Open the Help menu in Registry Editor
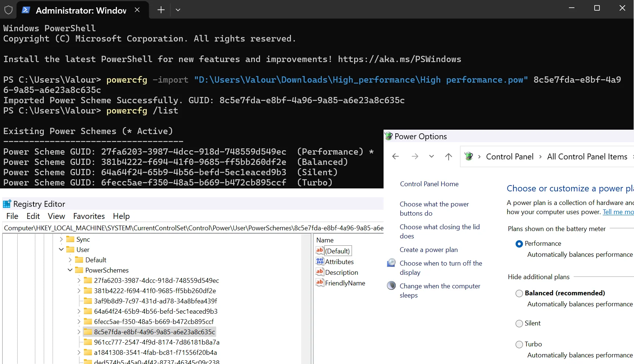Screen dimensions: 634x364 coord(121,216)
